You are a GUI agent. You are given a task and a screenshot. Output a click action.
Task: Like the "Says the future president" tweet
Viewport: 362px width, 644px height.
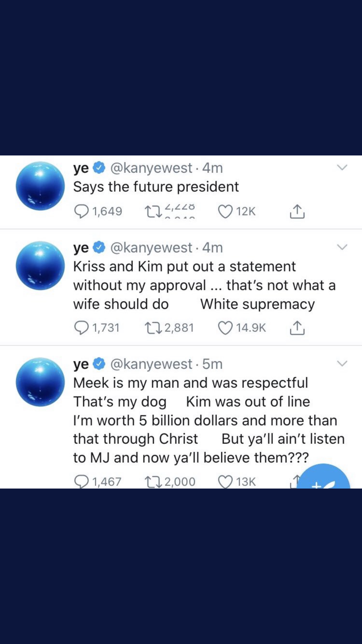(x=225, y=211)
